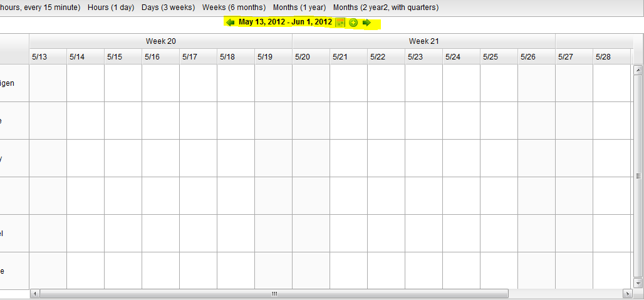Image resolution: width=644 pixels, height=300 pixels.
Task: Click the vertical scrollbar down arrow
Action: click(638, 282)
